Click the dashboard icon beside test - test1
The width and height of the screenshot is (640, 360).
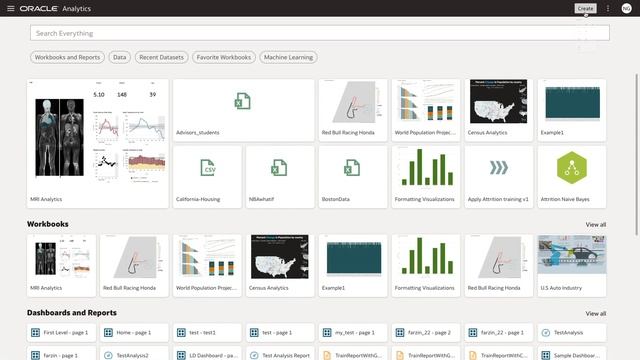pos(181,333)
